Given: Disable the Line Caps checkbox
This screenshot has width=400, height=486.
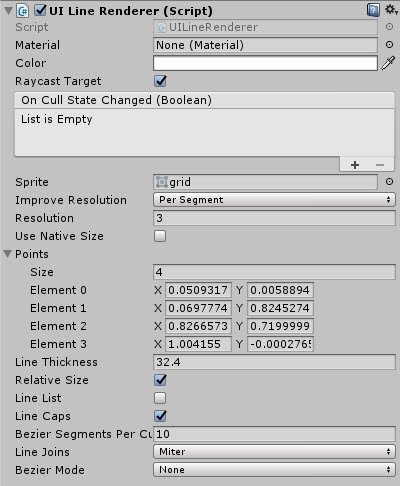Looking at the screenshot, I should (x=160, y=416).
